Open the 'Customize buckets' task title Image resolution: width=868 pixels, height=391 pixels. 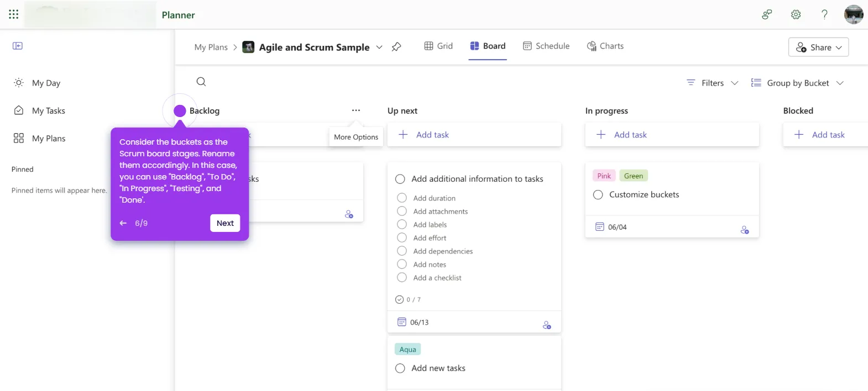[x=644, y=194]
